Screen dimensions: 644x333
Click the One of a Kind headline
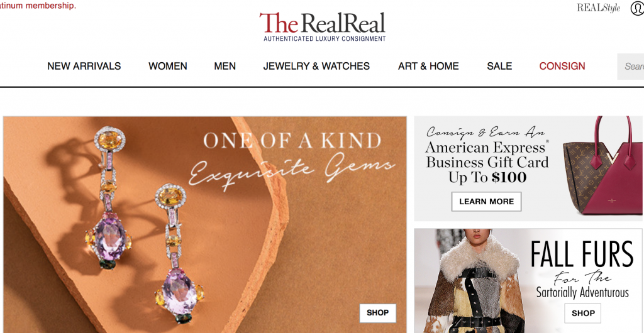(292, 141)
